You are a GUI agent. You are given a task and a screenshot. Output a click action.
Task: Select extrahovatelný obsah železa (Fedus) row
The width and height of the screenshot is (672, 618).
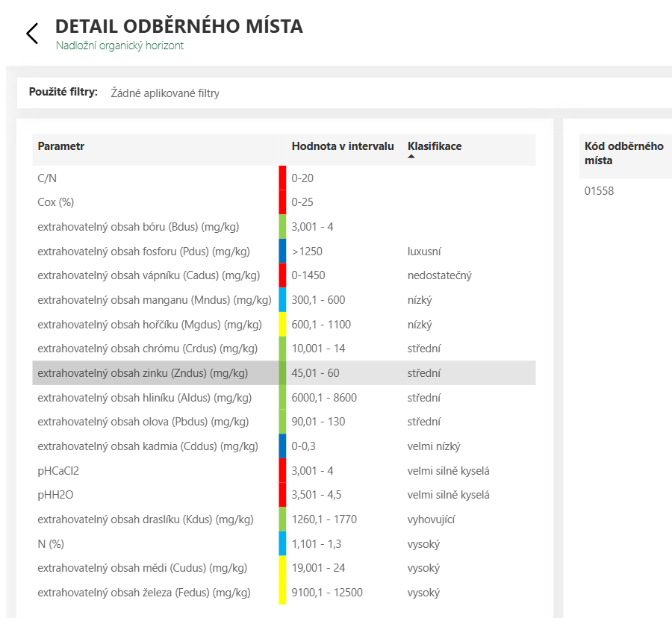(x=284, y=593)
